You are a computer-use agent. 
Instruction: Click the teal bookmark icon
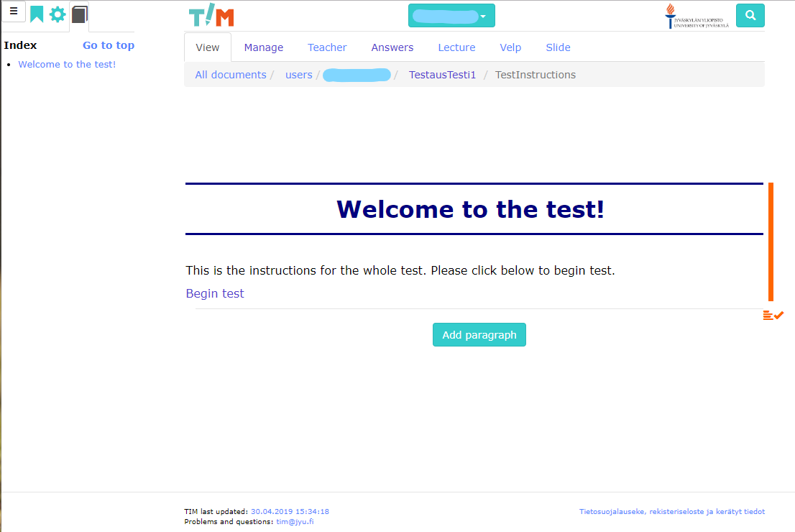37,14
